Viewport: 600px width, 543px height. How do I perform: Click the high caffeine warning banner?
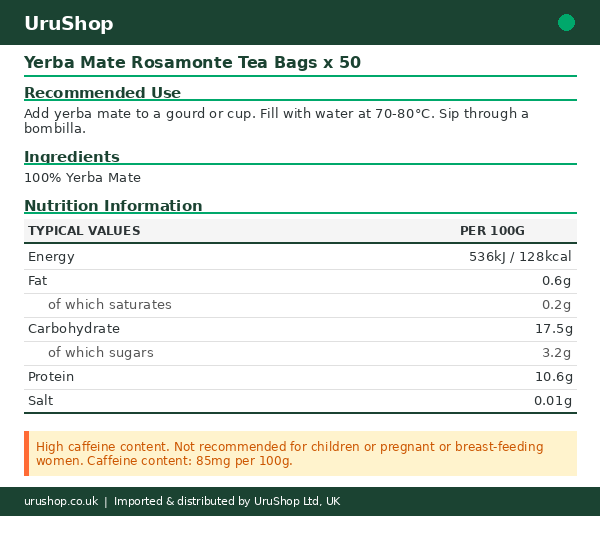click(300, 454)
